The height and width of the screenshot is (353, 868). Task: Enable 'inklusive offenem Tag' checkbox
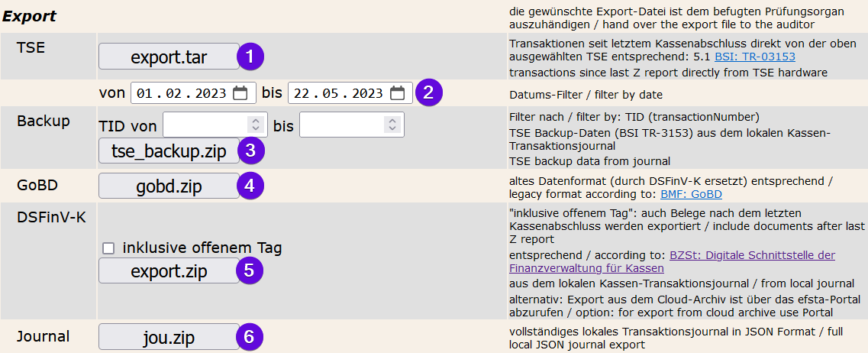pos(108,248)
